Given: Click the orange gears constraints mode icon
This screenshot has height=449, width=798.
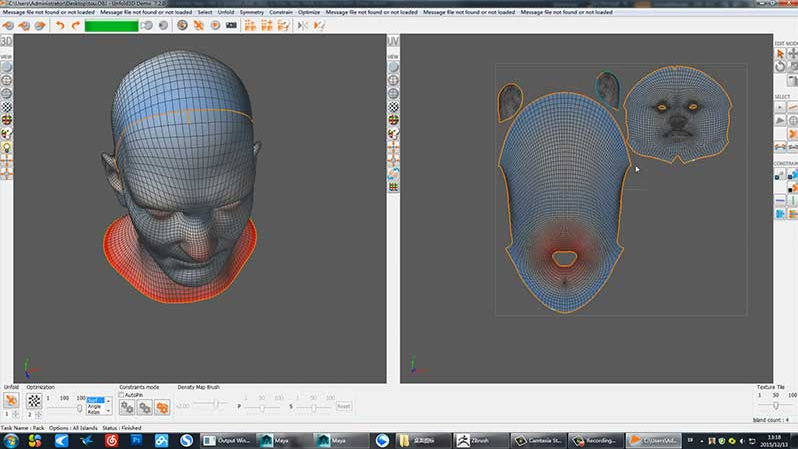Looking at the screenshot, I should coord(162,407).
